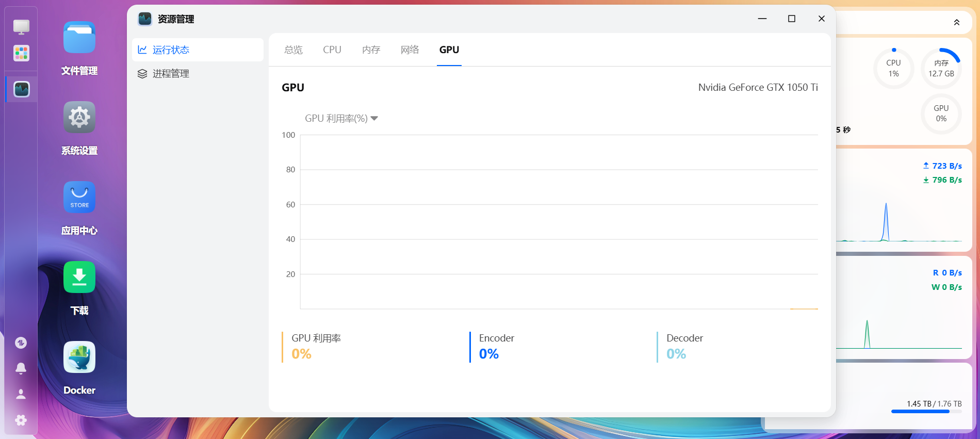Open 进程管理 in the sidebar
Screen dimensions: 980x439
[198, 73]
